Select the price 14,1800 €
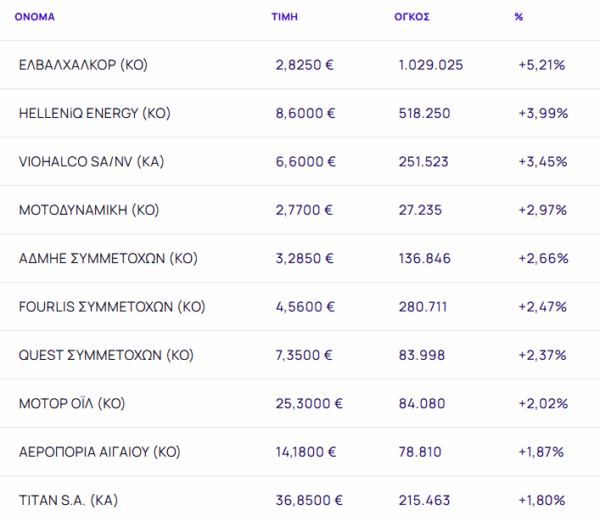Screen dimensions: 600x522 tap(306, 452)
